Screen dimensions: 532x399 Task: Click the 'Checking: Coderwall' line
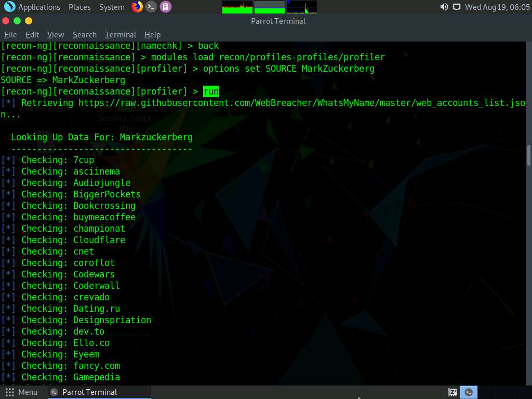click(x=60, y=286)
